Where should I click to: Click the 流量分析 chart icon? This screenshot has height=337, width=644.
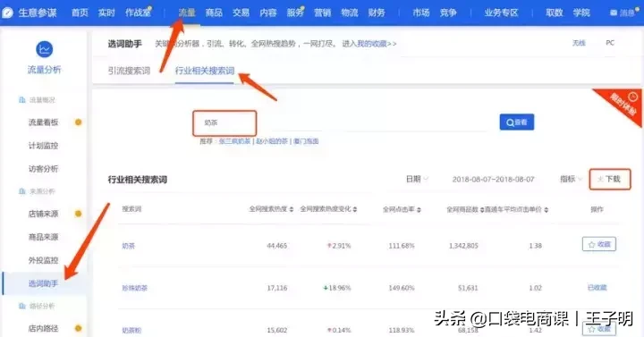coord(45,49)
